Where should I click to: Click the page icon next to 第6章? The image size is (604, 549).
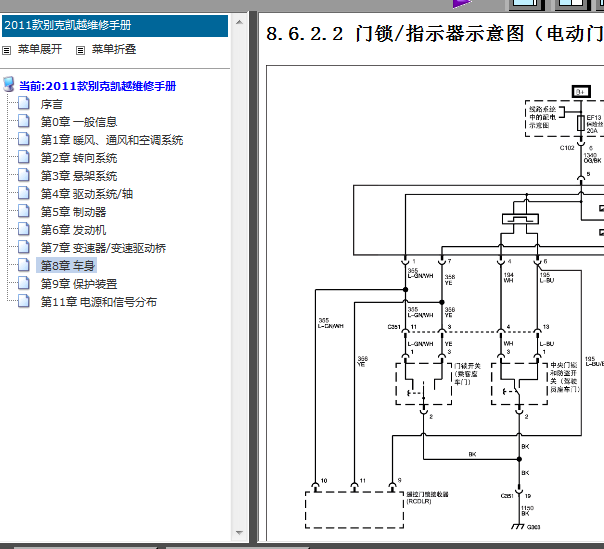coord(24,229)
